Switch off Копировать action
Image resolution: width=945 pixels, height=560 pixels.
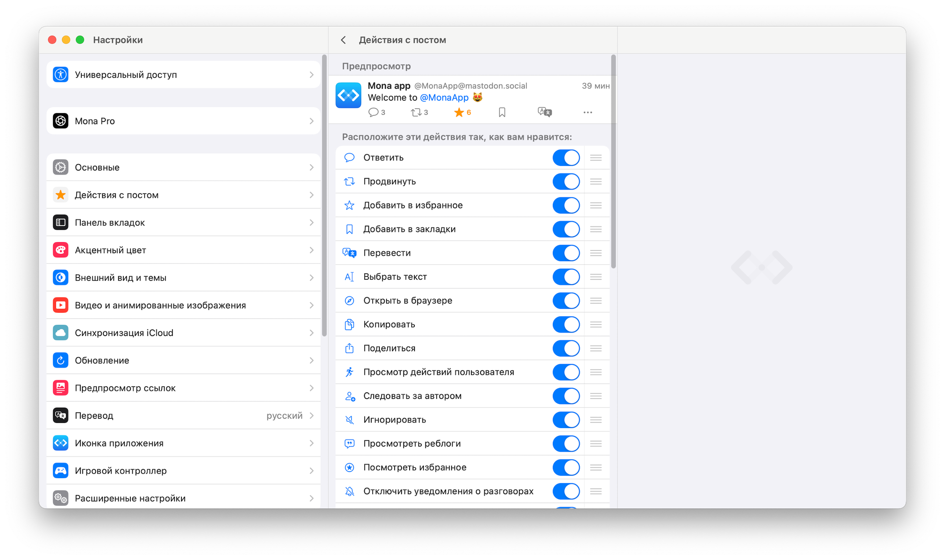tap(566, 324)
